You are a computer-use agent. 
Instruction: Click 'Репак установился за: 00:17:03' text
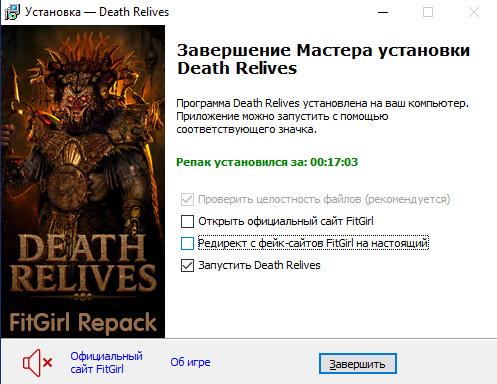(x=267, y=162)
